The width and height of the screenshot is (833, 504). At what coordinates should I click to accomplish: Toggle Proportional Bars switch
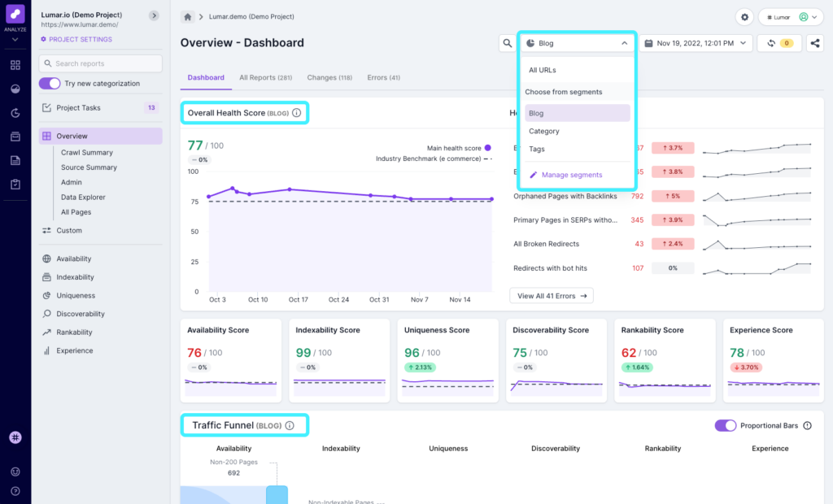(x=725, y=425)
